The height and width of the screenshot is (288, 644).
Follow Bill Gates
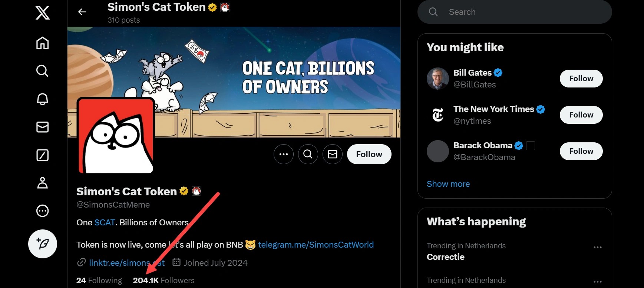581,79
